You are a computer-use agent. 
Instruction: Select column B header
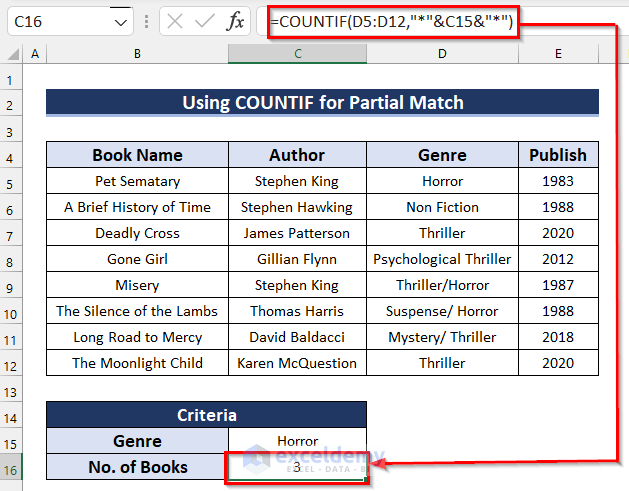tap(137, 52)
